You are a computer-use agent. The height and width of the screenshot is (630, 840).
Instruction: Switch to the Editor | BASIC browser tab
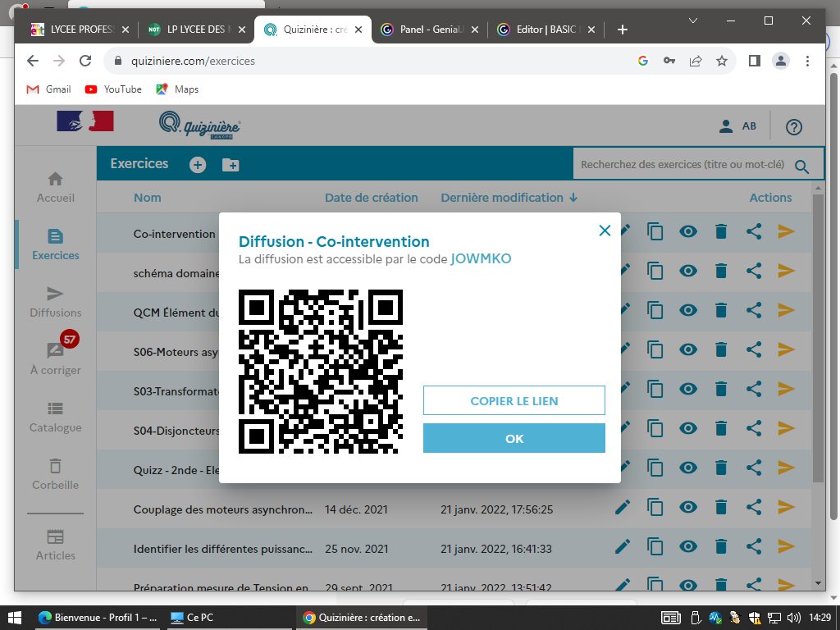tap(546, 30)
